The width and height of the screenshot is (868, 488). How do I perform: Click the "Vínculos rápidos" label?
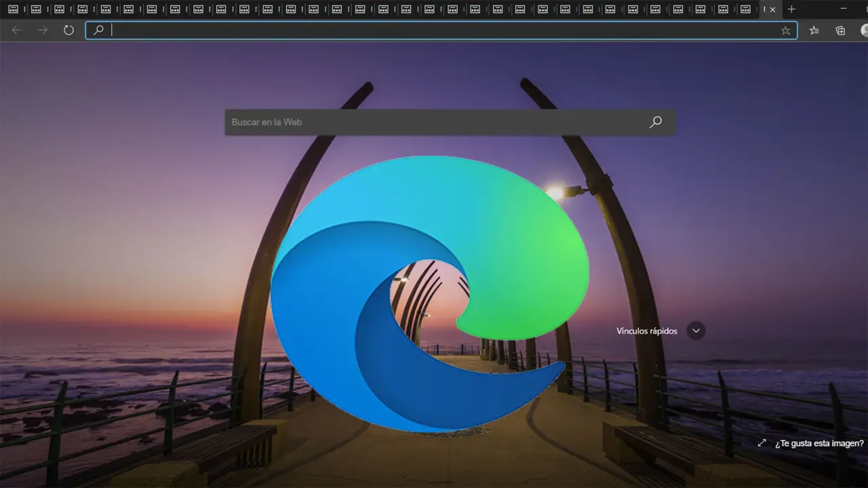click(646, 331)
